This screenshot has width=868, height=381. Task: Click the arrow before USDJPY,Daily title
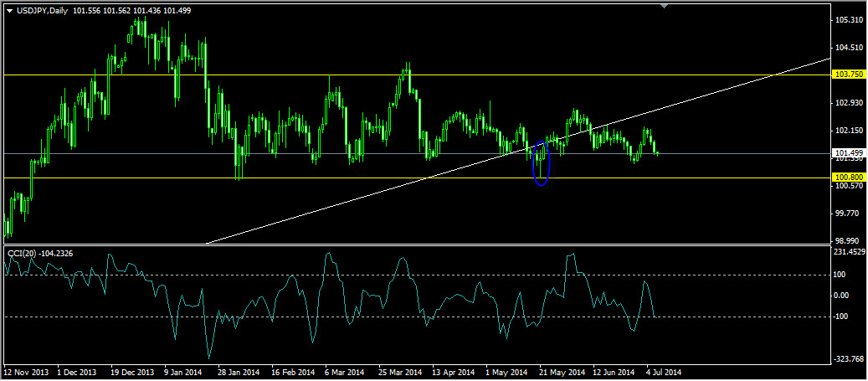tap(9, 8)
